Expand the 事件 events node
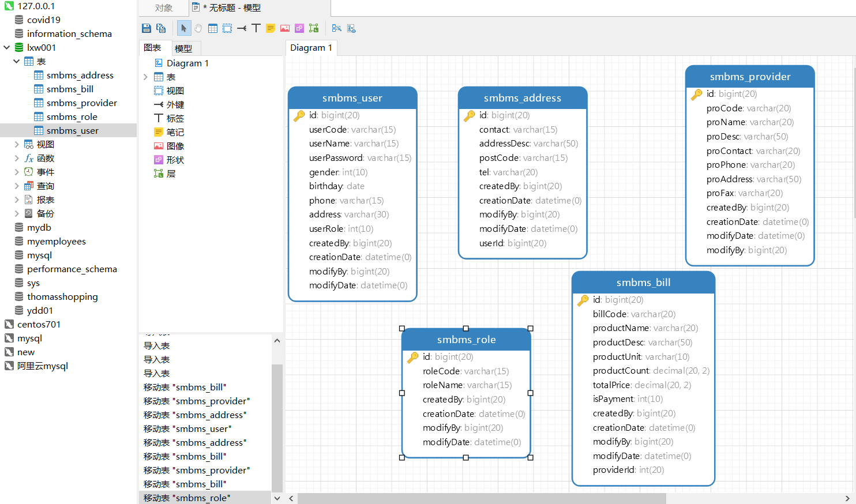This screenshot has width=856, height=504. pyautogui.click(x=17, y=172)
